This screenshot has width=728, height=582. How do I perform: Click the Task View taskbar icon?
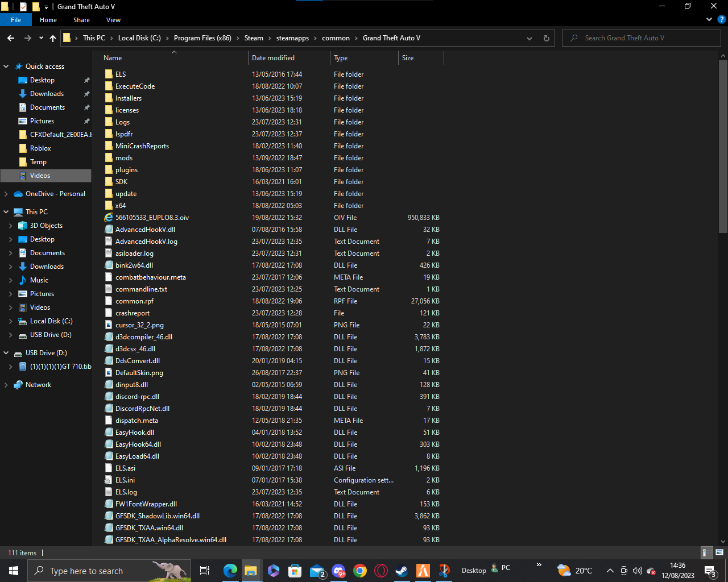(205, 571)
